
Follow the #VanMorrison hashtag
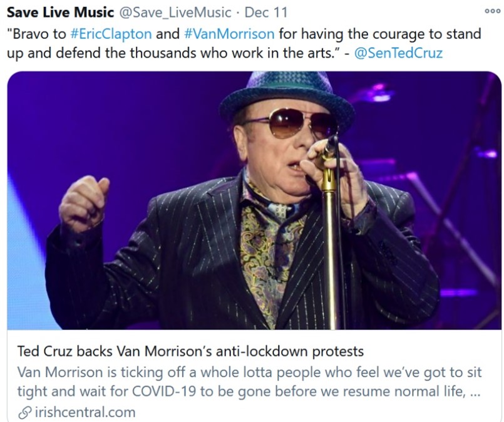click(x=230, y=33)
